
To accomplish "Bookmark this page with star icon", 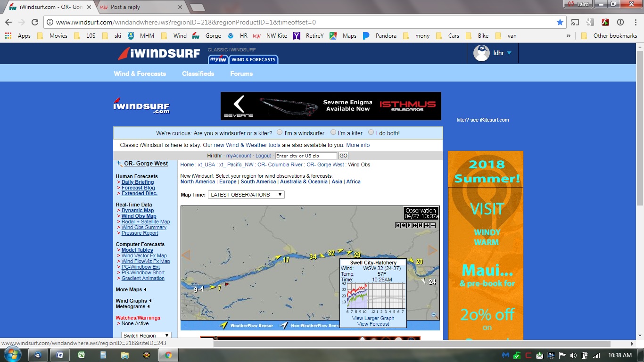I will click(x=560, y=22).
